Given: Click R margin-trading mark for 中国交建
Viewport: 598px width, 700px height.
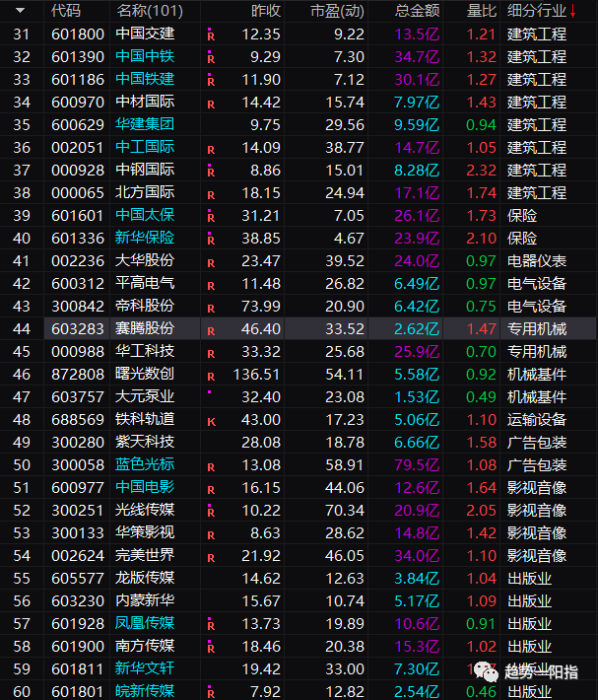Looking at the screenshot, I should point(211,35).
